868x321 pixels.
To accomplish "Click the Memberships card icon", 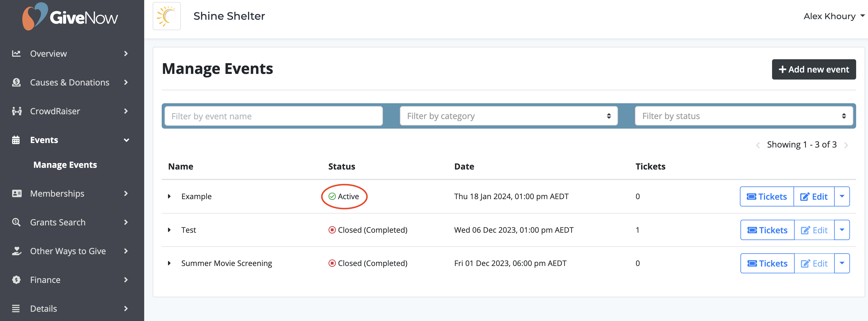I will 17,193.
